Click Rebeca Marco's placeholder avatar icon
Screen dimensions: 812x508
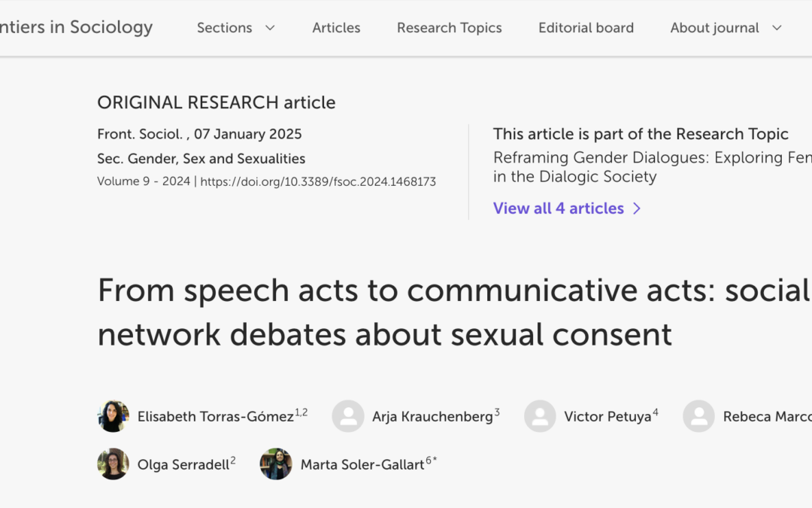pos(698,416)
